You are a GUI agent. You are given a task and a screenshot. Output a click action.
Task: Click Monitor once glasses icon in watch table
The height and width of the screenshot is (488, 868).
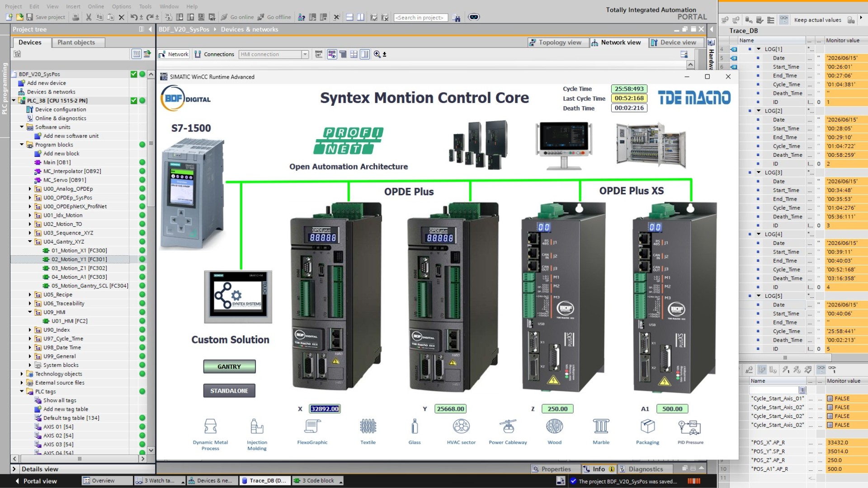point(832,370)
